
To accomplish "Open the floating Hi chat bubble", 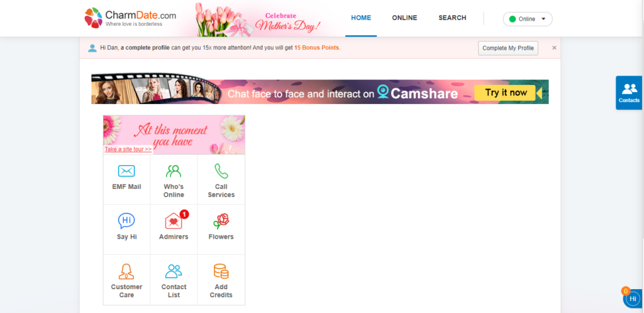I will coord(633,299).
